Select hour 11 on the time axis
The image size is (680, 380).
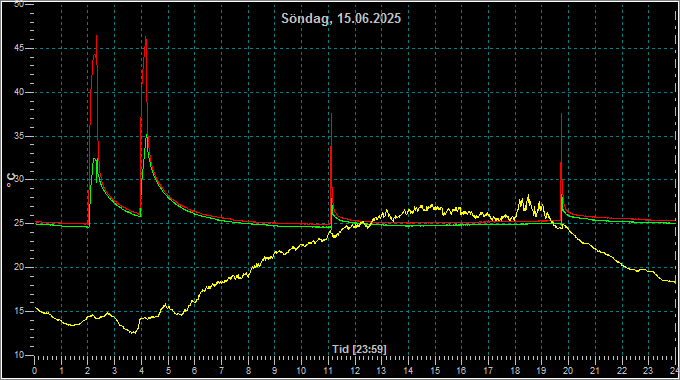(328, 371)
